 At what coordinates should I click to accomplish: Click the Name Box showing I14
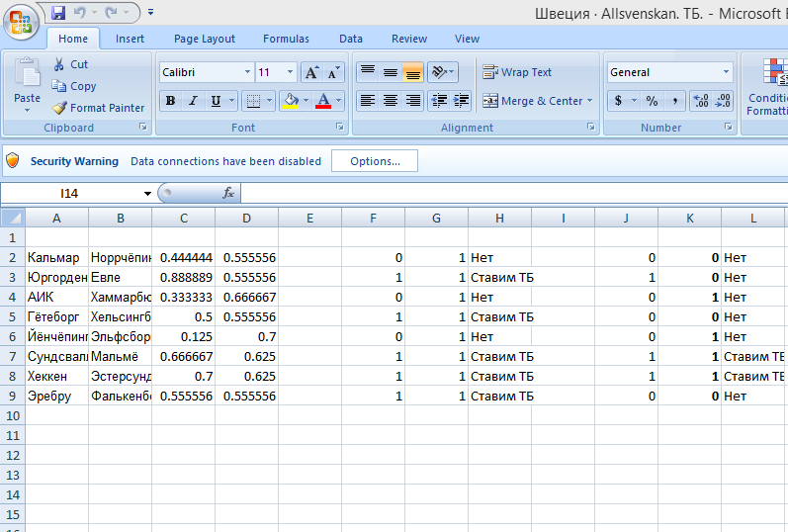pyautogui.click(x=69, y=194)
